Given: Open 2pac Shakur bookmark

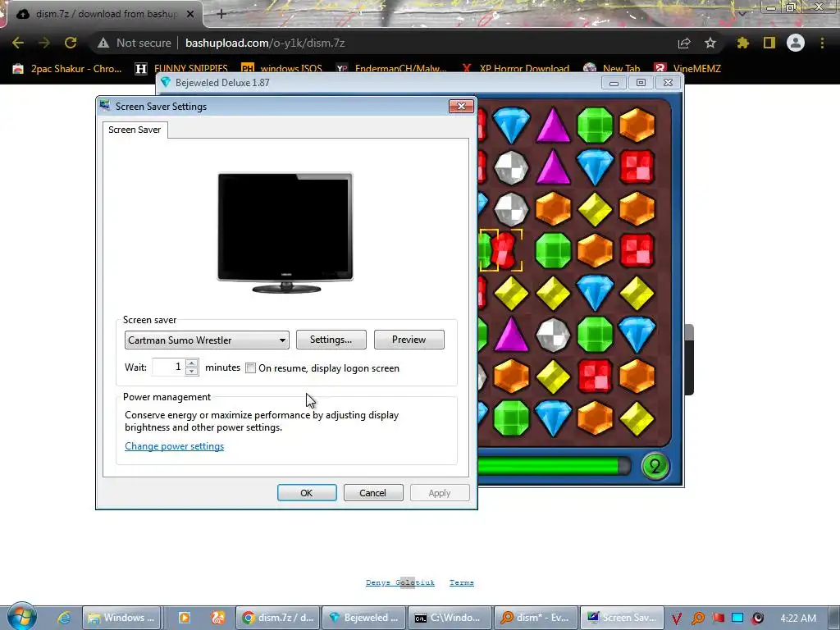Looking at the screenshot, I should (67, 69).
